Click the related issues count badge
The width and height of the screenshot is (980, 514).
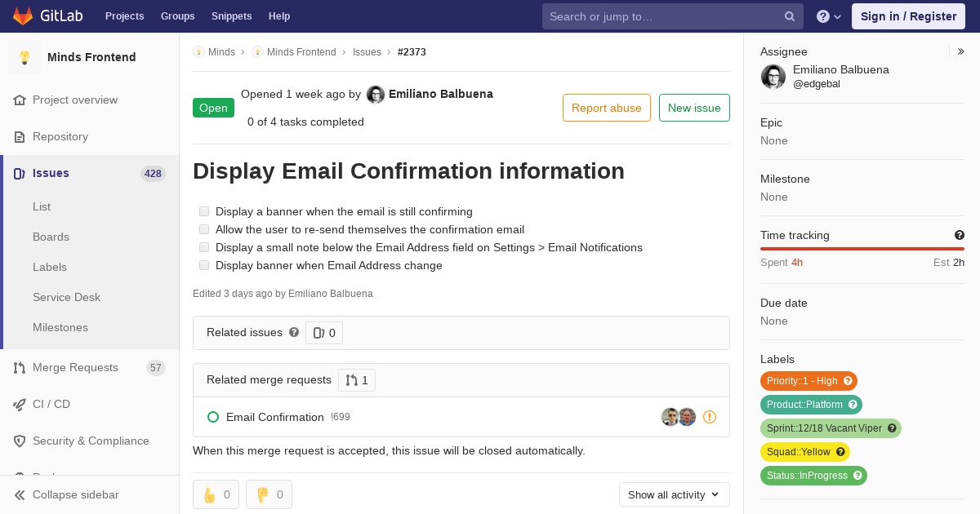click(x=324, y=333)
